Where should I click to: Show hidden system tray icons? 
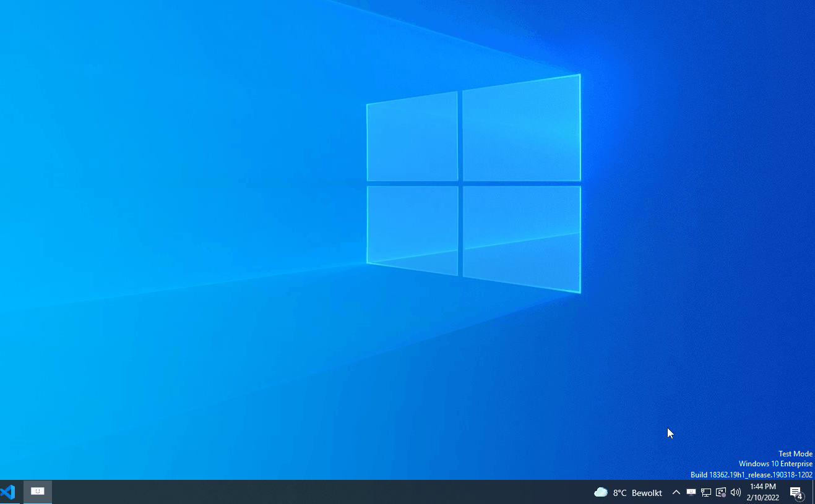click(676, 492)
